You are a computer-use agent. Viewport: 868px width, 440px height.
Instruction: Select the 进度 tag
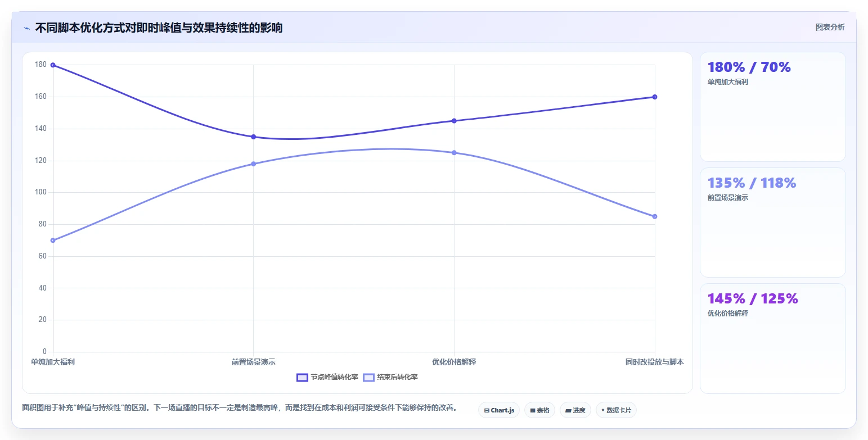click(575, 410)
